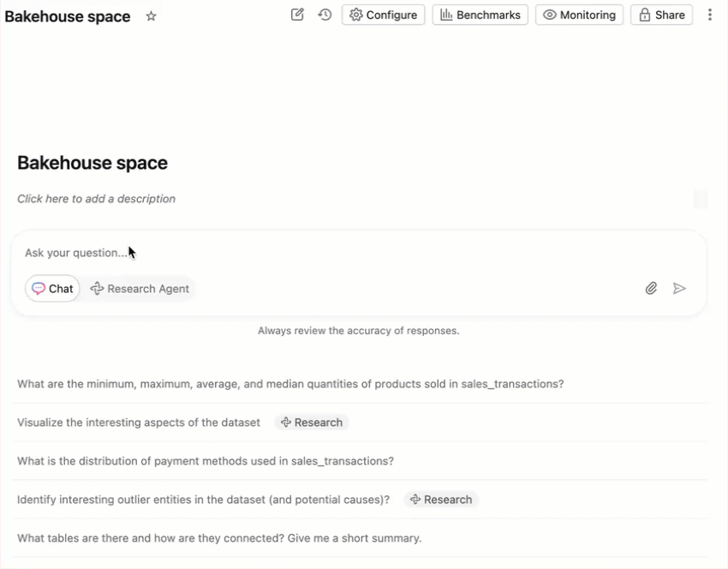The height and width of the screenshot is (569, 728).
Task: Enable the Research Agent mode
Action: tap(140, 288)
